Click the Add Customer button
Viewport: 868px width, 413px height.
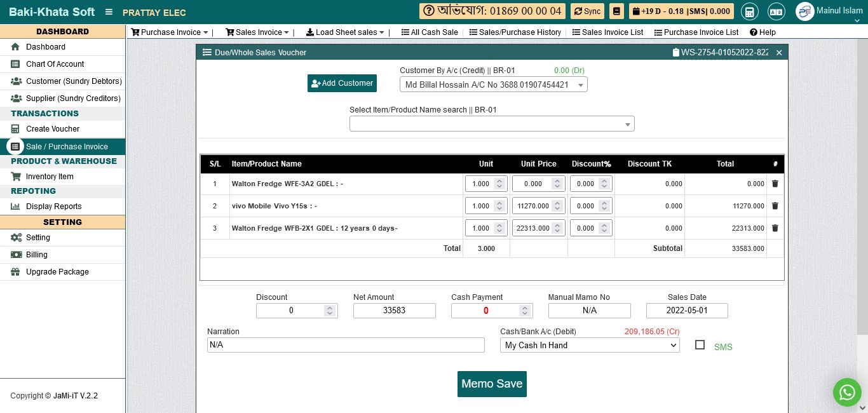click(342, 83)
